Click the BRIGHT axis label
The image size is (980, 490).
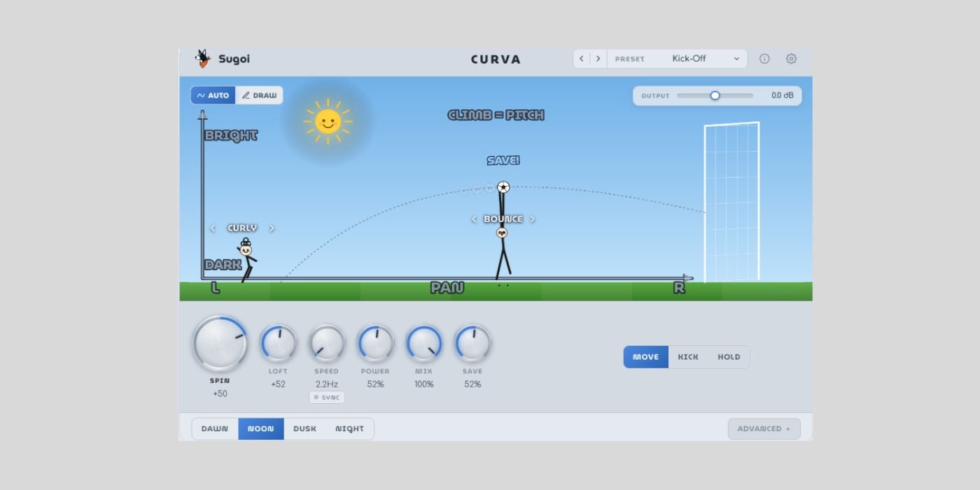pos(231,136)
